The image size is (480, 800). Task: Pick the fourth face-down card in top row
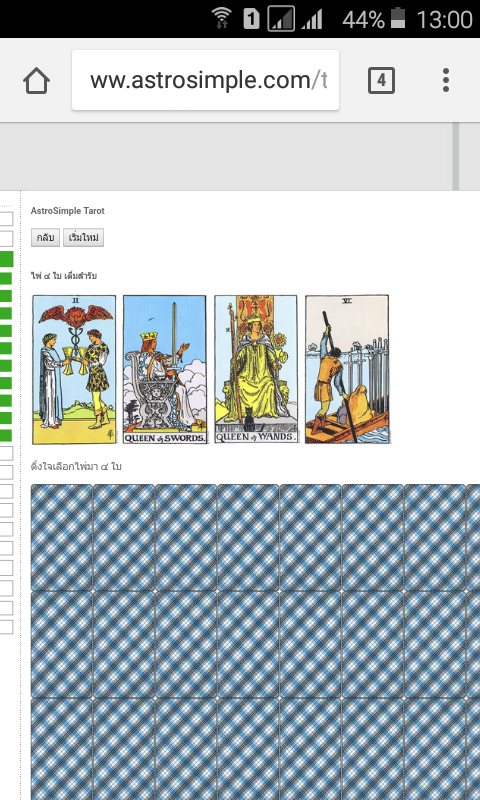248,537
